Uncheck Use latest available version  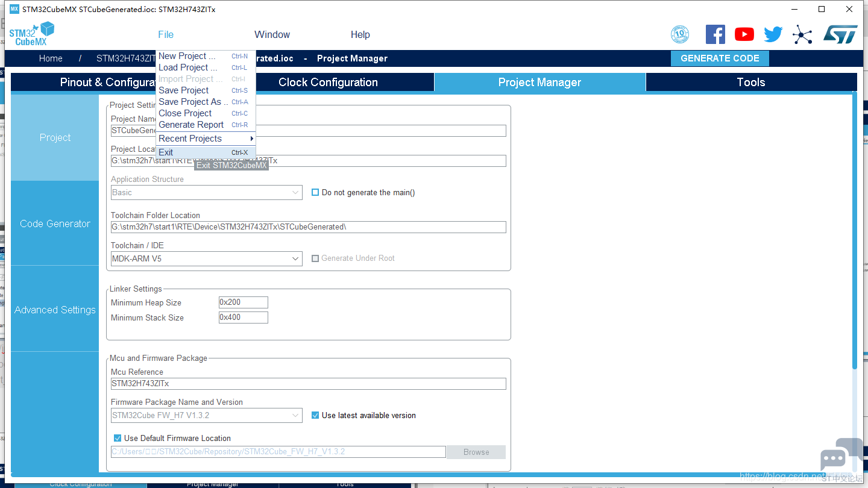coord(315,415)
